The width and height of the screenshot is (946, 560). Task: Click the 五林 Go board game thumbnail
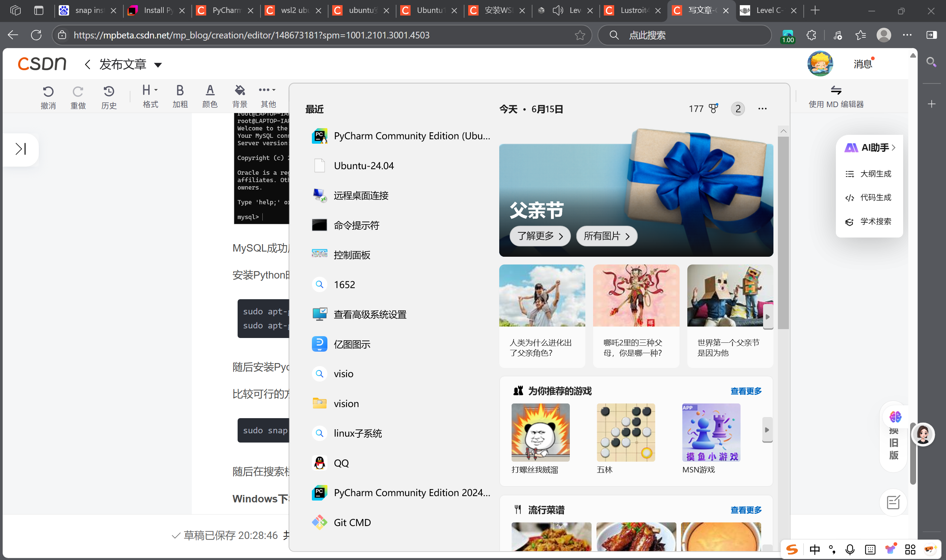click(626, 433)
